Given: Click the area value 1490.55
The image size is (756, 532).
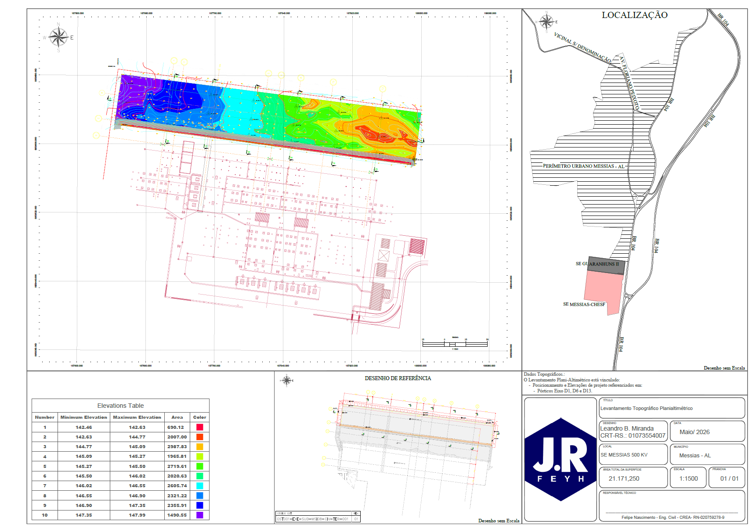Looking at the screenshot, I should [x=177, y=515].
